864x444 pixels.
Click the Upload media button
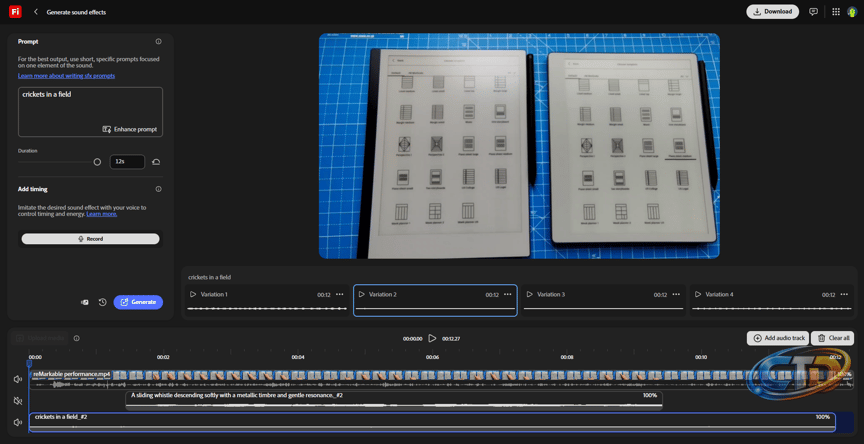click(41, 338)
